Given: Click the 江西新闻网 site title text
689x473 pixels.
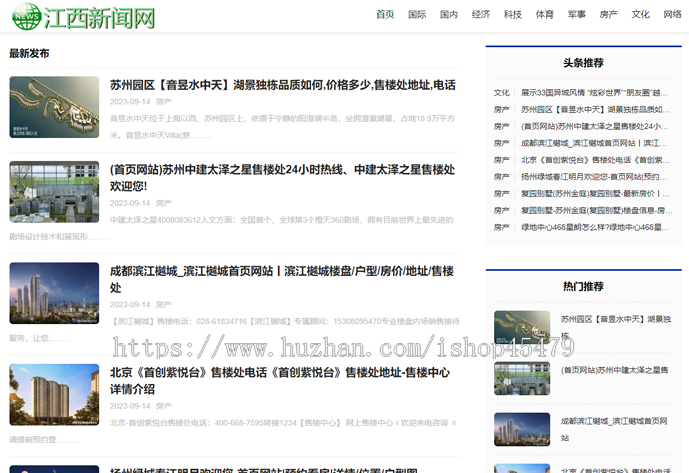Looking at the screenshot, I should 99,18.
